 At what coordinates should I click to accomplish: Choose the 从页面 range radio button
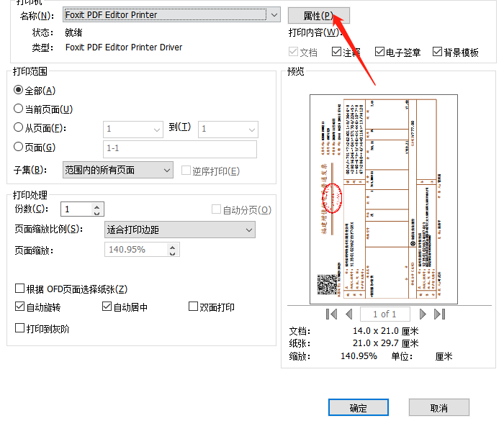pos(19,128)
